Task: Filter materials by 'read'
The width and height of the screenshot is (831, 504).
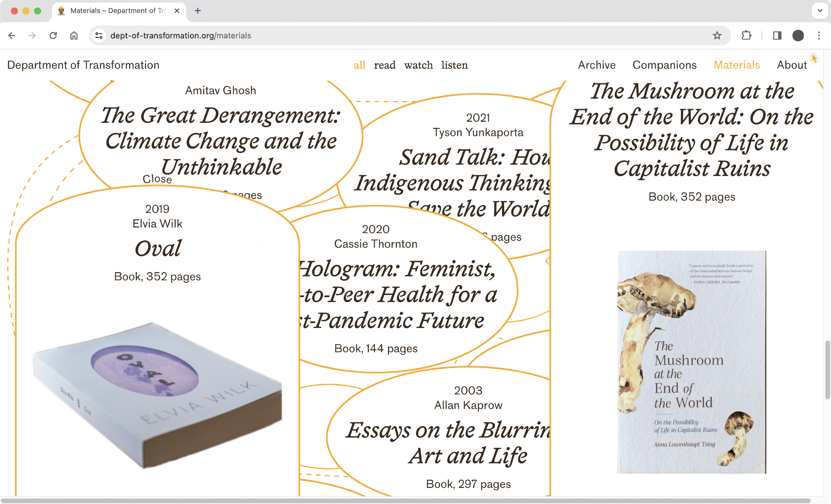Action: [384, 65]
